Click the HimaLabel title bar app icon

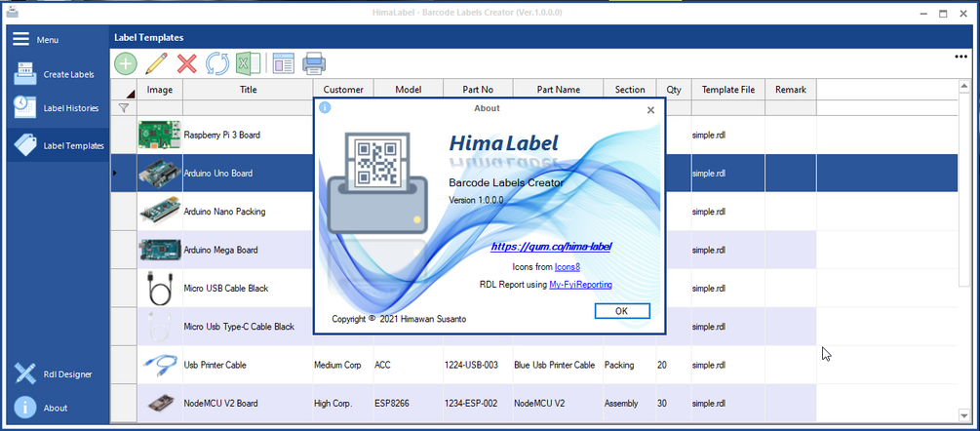pyautogui.click(x=13, y=13)
